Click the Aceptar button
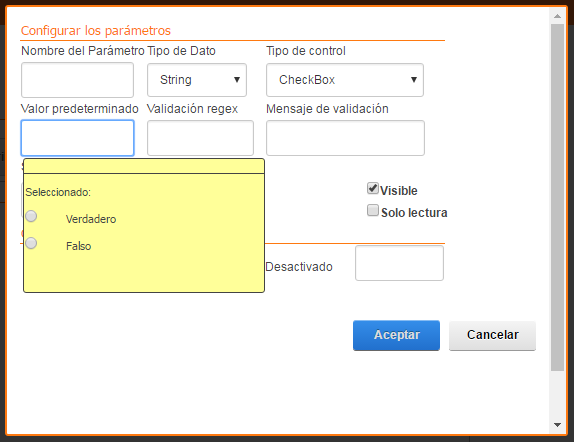This screenshot has width=574, height=442. pos(396,335)
